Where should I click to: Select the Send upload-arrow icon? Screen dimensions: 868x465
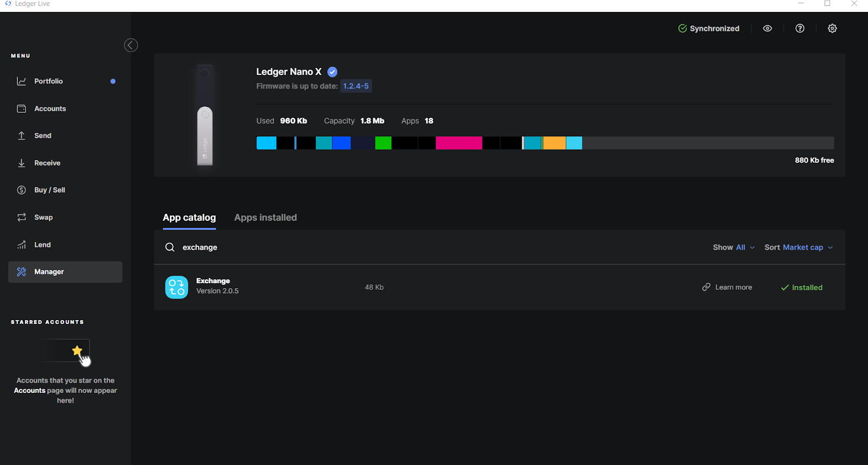(x=22, y=136)
